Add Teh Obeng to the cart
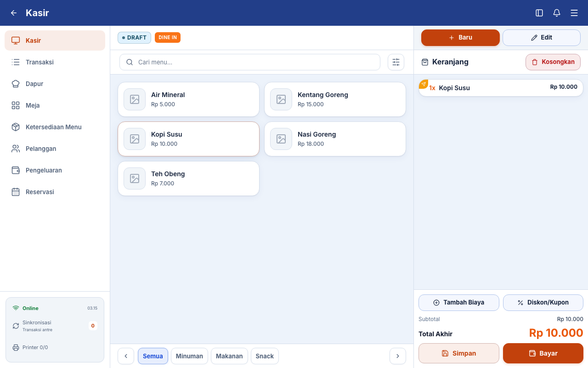Image resolution: width=588 pixels, height=368 pixels. click(188, 178)
